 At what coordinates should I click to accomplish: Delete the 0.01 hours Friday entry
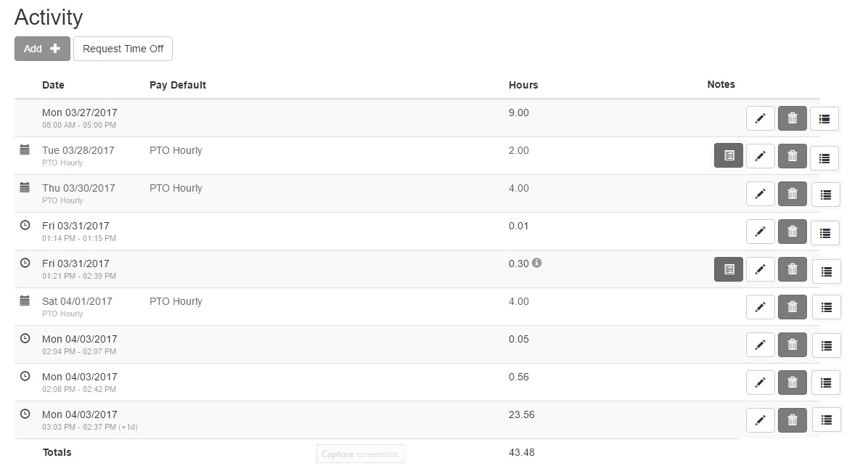(792, 232)
